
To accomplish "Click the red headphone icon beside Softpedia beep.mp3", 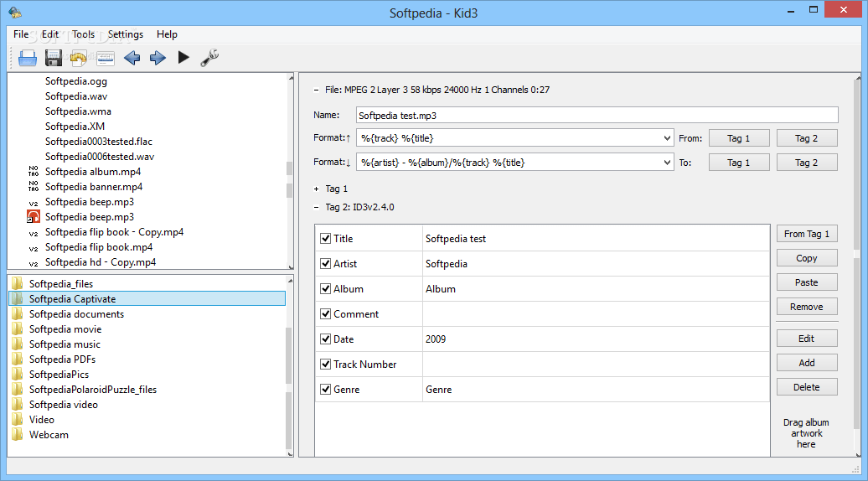I will click(34, 216).
